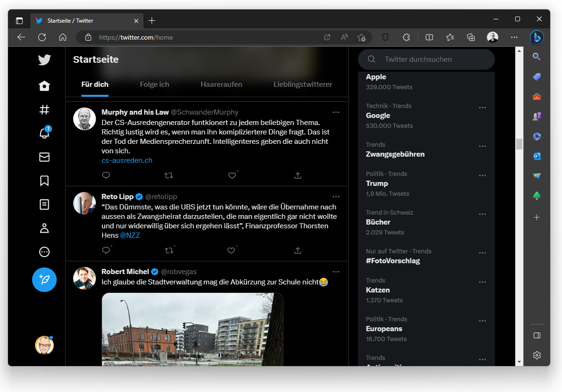The image size is (562, 392).
Task: Click the @NZZ mention link
Action: (130, 235)
